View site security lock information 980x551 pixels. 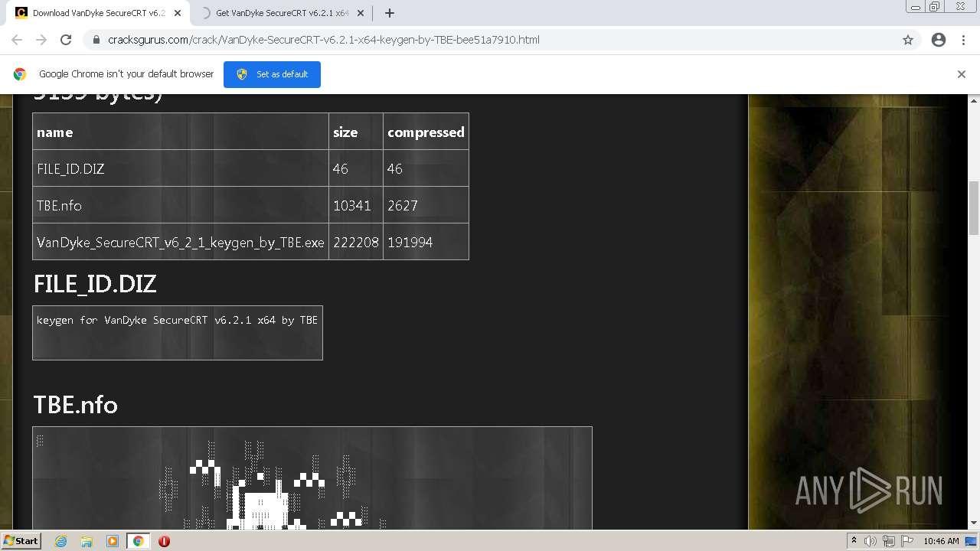click(x=96, y=40)
